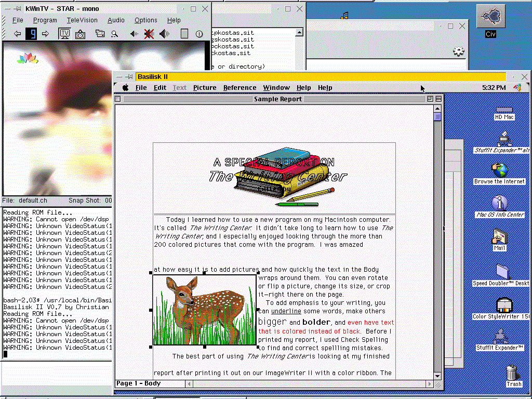Click the round info icon in kWinTV toolbar
This screenshot has width=532, height=399.
tap(199, 34)
